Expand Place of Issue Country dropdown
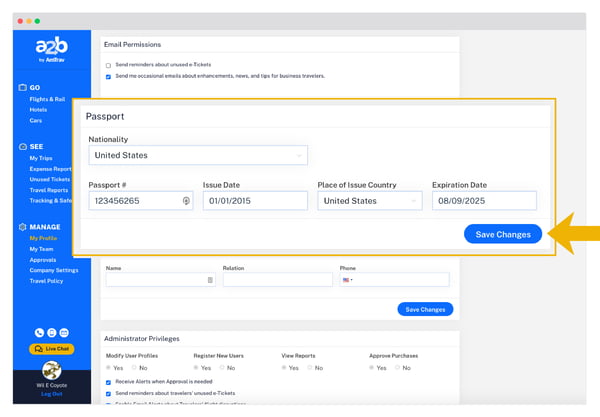The image size is (600, 417). click(369, 201)
